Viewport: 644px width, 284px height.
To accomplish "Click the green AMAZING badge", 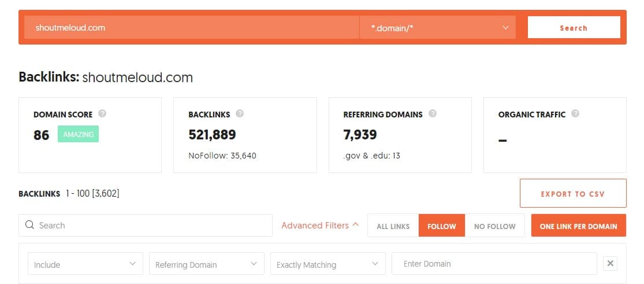I will tap(78, 134).
